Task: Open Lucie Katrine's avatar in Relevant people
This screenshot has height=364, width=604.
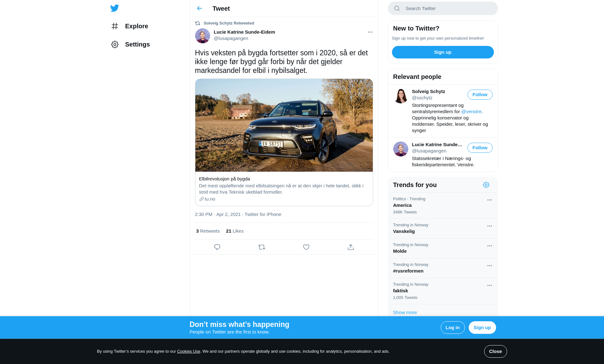Action: [400, 149]
